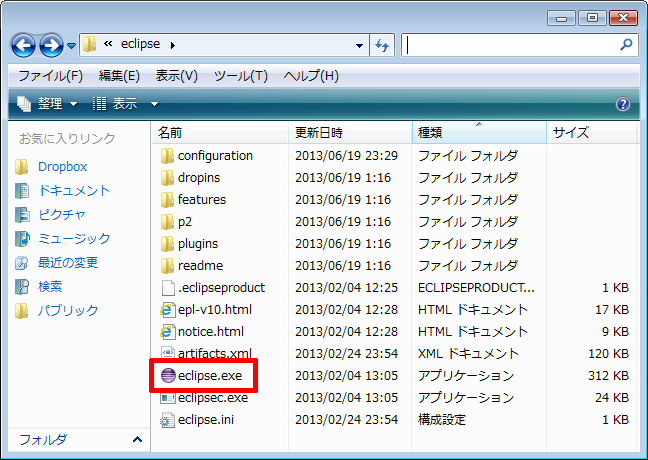648x460 pixels.
Task: Select the configuration folder icon
Action: click(167, 156)
